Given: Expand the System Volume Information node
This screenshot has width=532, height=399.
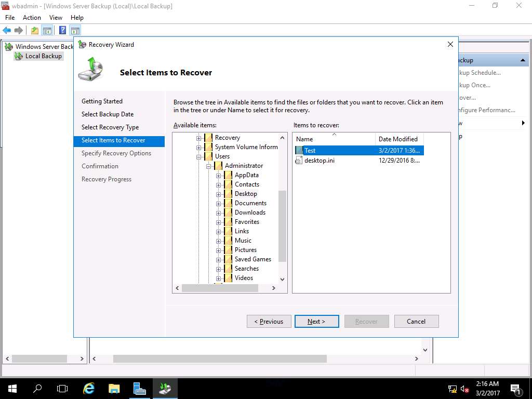Looking at the screenshot, I should tap(199, 148).
